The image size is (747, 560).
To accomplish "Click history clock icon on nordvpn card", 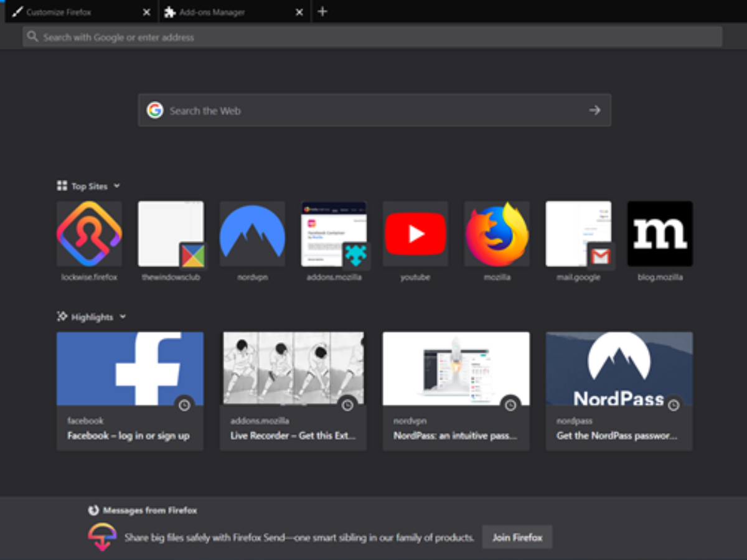I will click(510, 405).
